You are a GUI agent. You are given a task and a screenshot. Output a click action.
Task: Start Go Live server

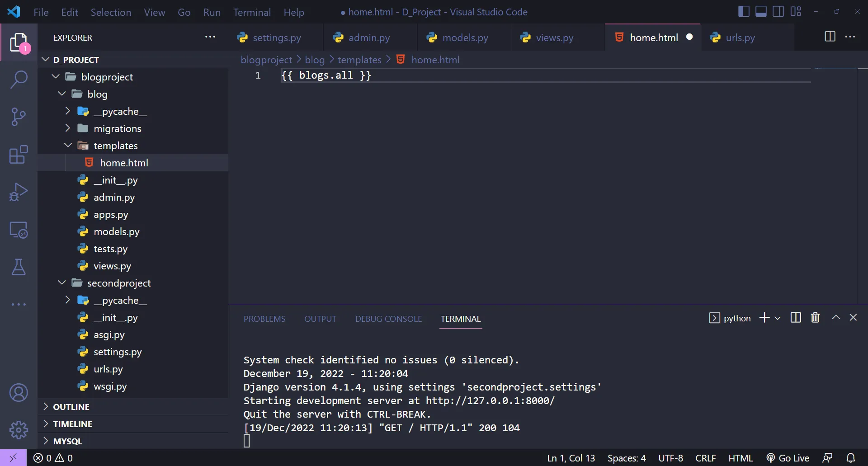(x=788, y=458)
